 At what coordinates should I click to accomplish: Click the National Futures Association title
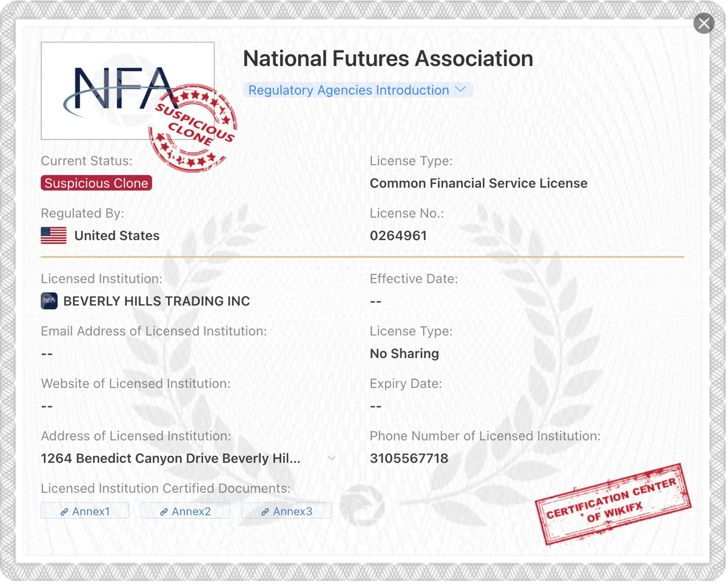pyautogui.click(x=389, y=59)
